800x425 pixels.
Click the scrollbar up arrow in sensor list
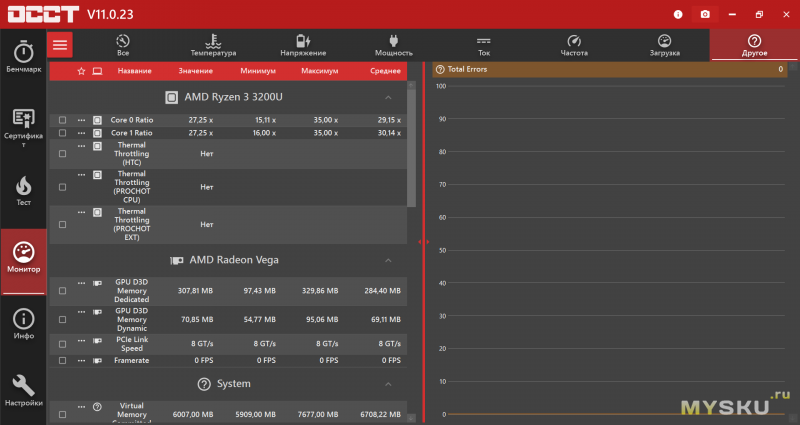pos(411,85)
